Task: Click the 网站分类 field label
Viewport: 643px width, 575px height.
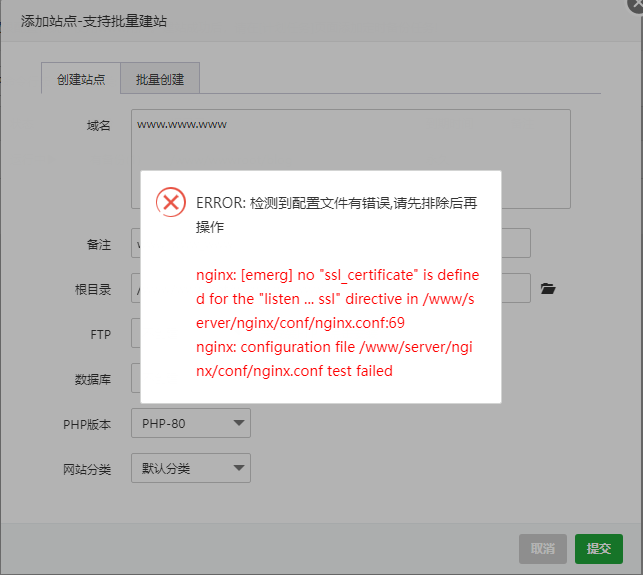Action: 87,469
